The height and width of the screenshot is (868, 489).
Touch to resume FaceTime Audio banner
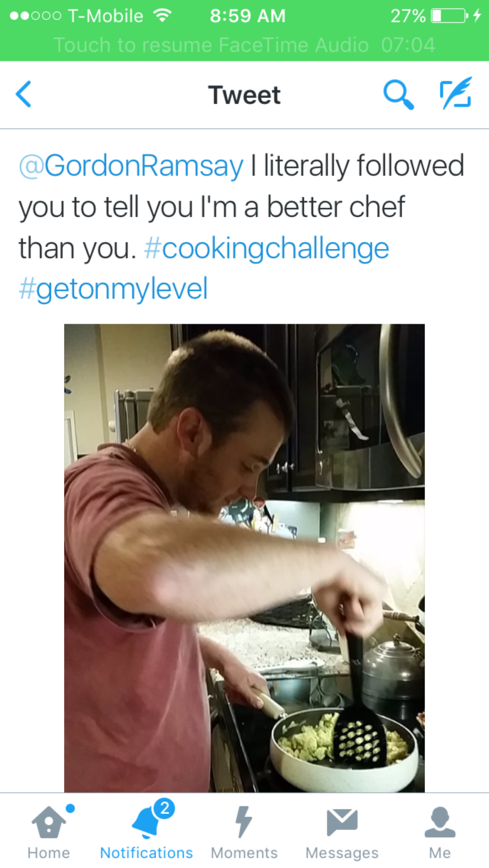click(x=244, y=45)
